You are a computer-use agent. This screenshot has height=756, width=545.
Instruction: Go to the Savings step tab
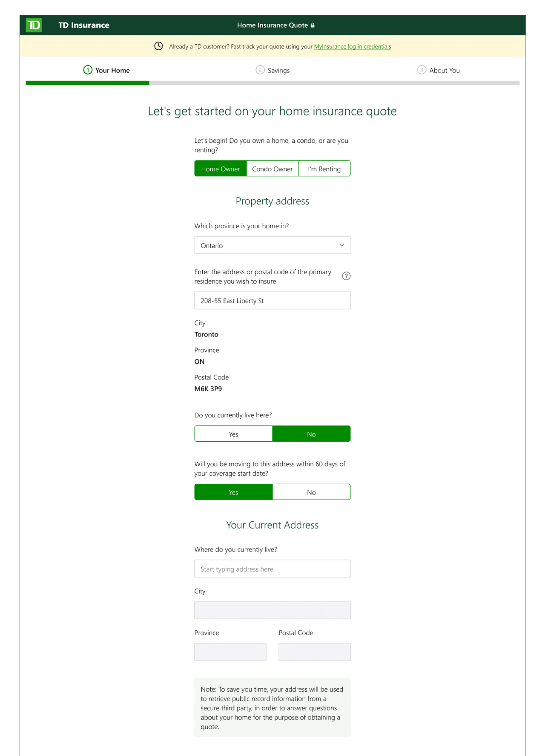(x=278, y=70)
